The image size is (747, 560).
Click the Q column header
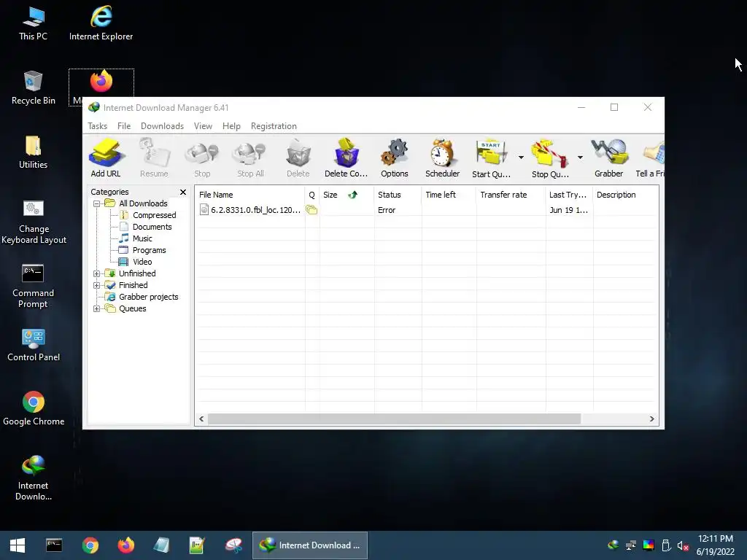tap(312, 195)
